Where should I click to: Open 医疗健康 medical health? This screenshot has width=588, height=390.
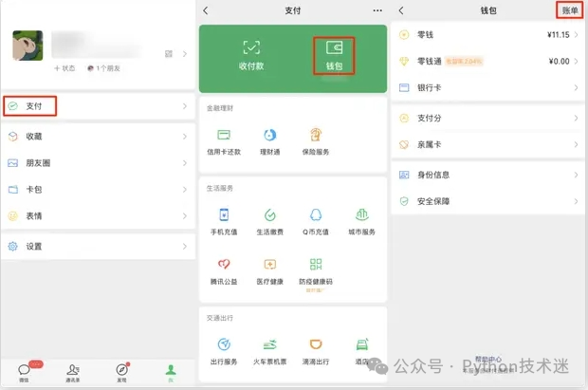coord(270,271)
